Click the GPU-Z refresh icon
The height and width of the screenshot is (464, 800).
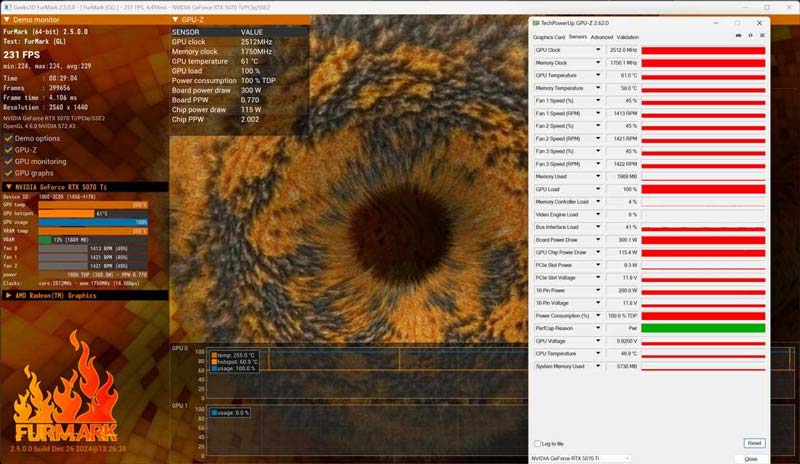coord(750,36)
